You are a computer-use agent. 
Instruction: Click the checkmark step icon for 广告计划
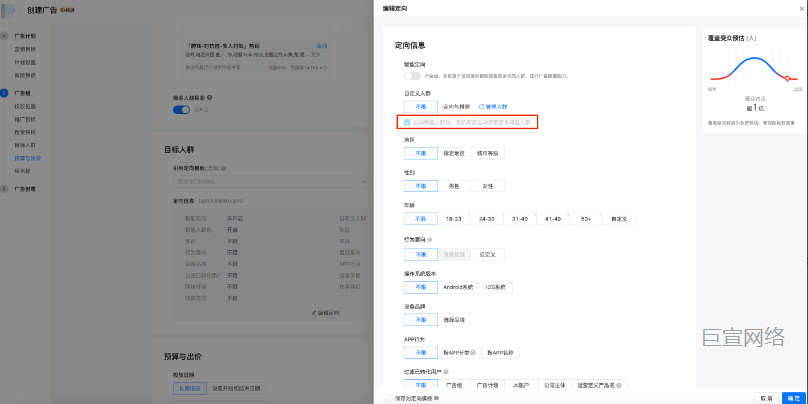pyautogui.click(x=5, y=36)
